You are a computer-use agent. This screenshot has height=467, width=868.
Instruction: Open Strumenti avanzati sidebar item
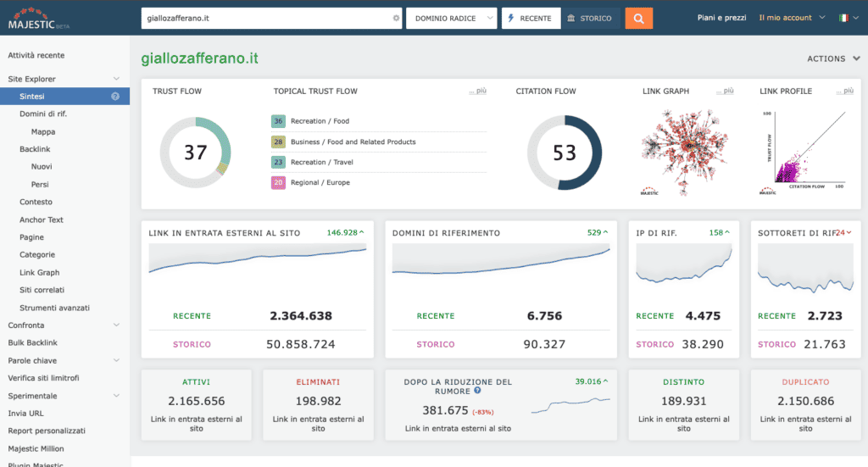point(54,308)
